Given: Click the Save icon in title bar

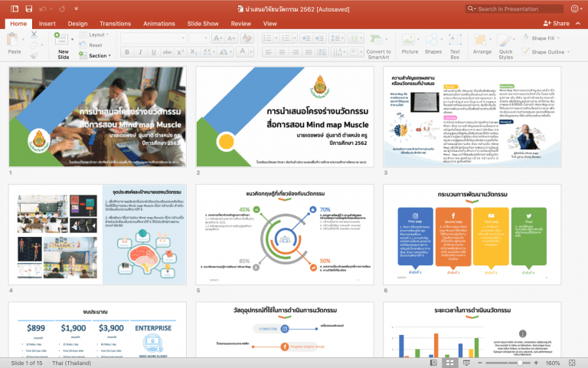Looking at the screenshot, I should (x=28, y=8).
